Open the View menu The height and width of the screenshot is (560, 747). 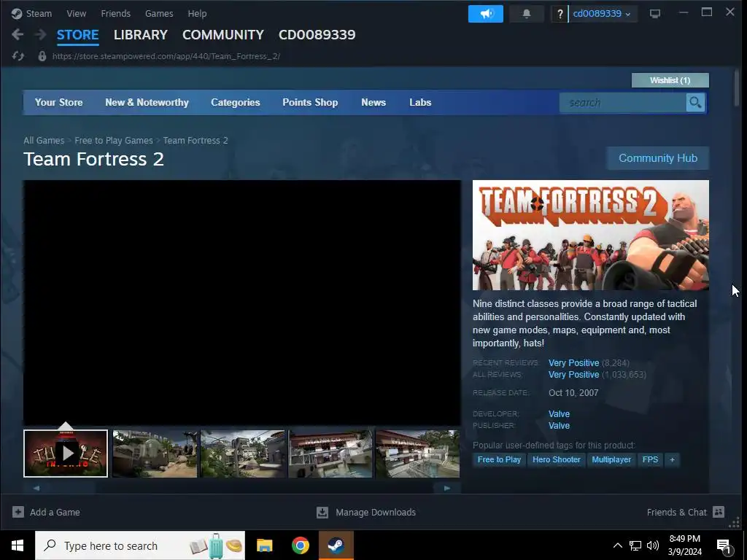click(x=76, y=13)
